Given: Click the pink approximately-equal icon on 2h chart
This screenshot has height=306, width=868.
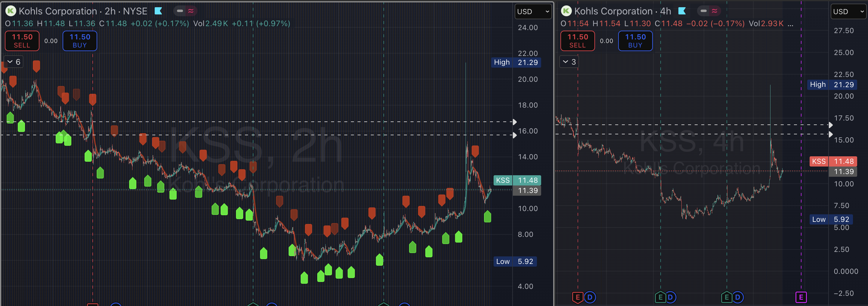Looking at the screenshot, I should coord(191,11).
